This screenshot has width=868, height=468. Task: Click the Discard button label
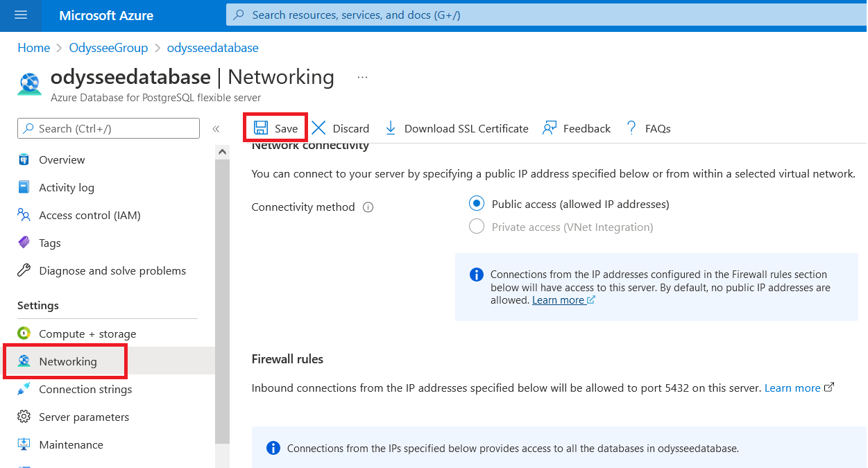coord(351,128)
